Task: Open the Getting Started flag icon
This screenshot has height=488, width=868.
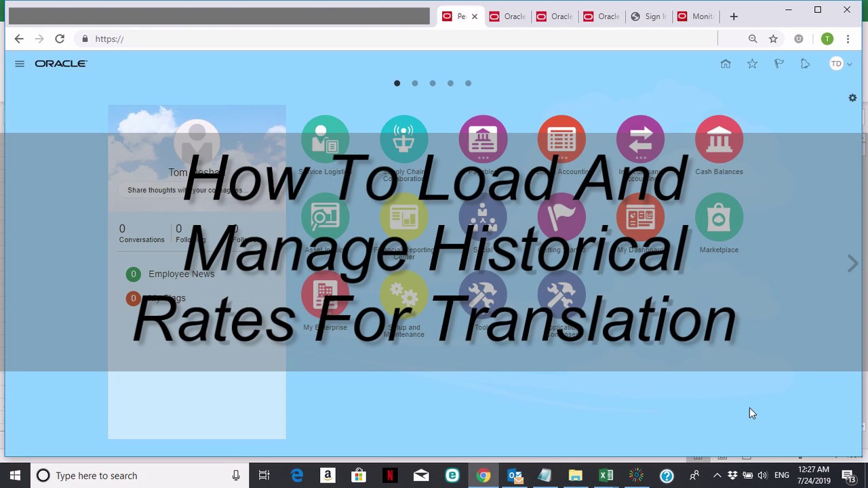Action: [x=561, y=218]
